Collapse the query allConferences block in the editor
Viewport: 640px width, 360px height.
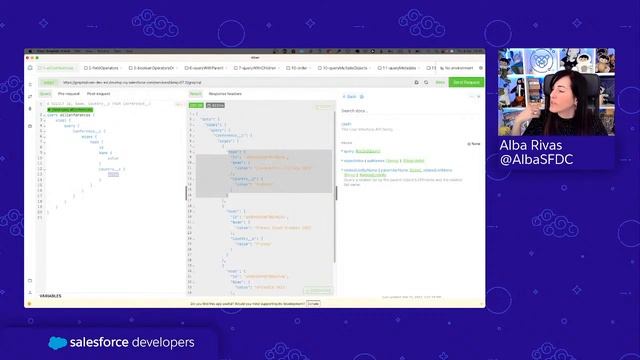pyautogui.click(x=44, y=115)
